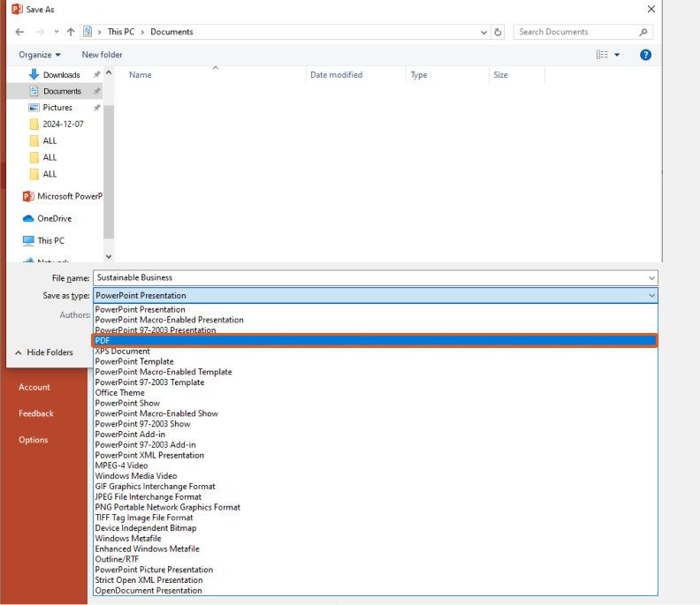Viewport: 700px width, 605px height.
Task: Select PowerPoint Add-in type
Action: click(376, 435)
